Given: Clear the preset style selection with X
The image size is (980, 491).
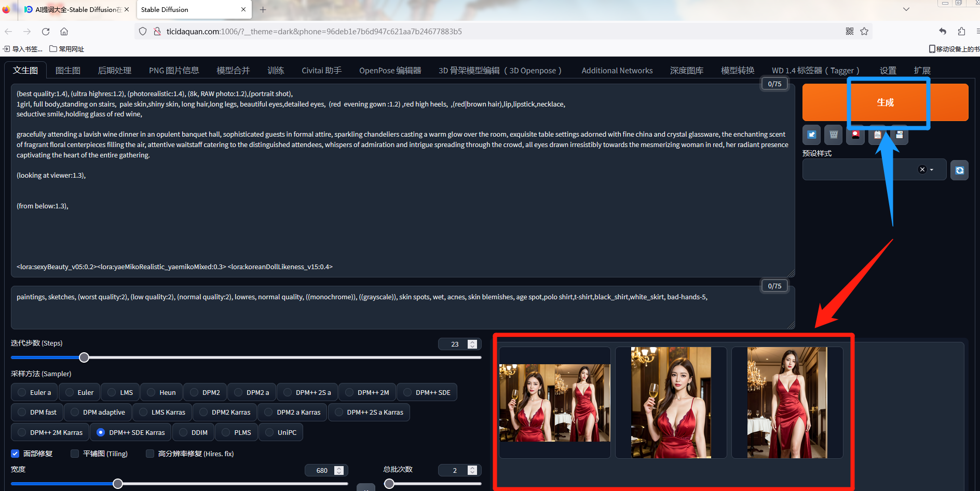Looking at the screenshot, I should pos(922,169).
